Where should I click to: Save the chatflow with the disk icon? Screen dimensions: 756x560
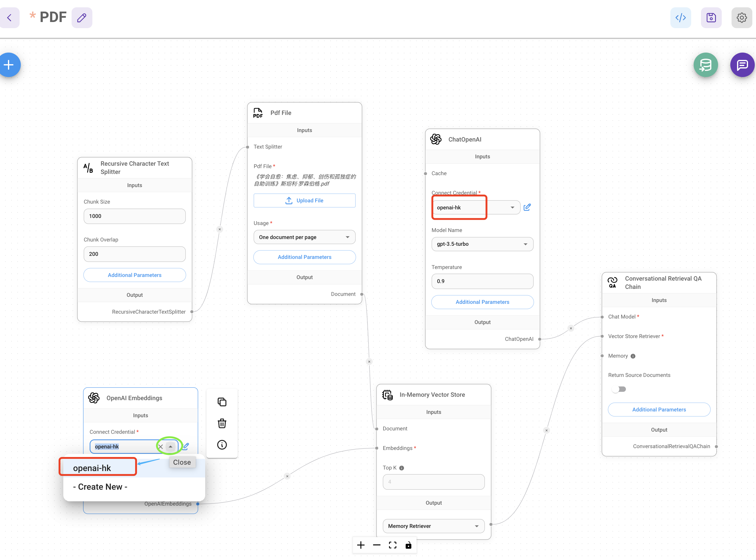click(711, 18)
